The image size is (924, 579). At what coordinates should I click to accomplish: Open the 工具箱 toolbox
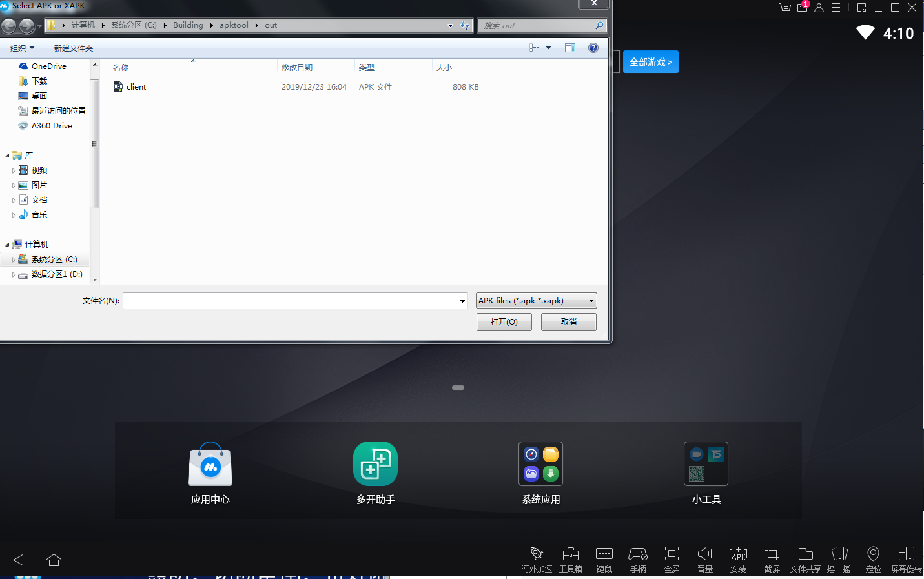pyautogui.click(x=571, y=559)
